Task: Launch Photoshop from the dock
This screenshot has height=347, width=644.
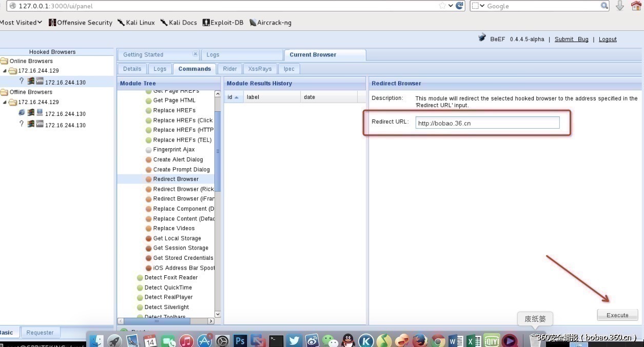Action: point(240,341)
